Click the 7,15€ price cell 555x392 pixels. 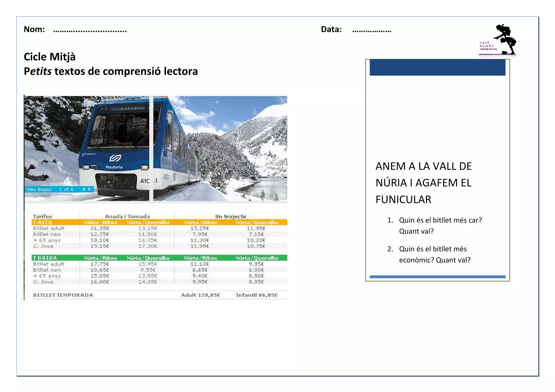(256, 234)
